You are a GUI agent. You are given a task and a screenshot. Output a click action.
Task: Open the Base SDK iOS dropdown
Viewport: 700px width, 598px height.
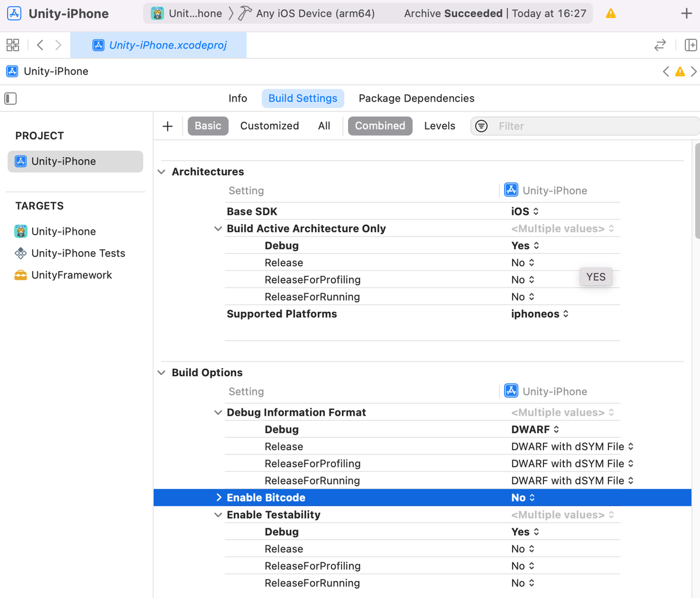[x=525, y=211]
